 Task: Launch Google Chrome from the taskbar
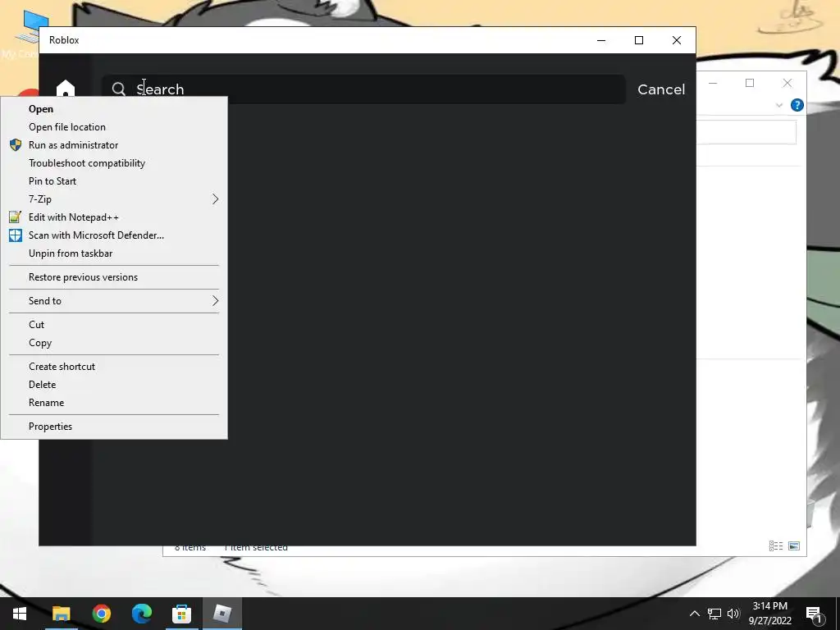tap(101, 614)
